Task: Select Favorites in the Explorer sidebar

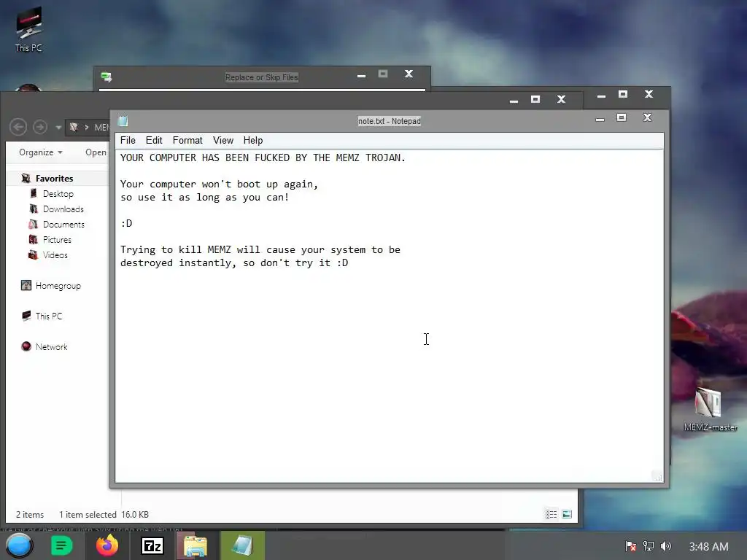Action: tap(54, 179)
